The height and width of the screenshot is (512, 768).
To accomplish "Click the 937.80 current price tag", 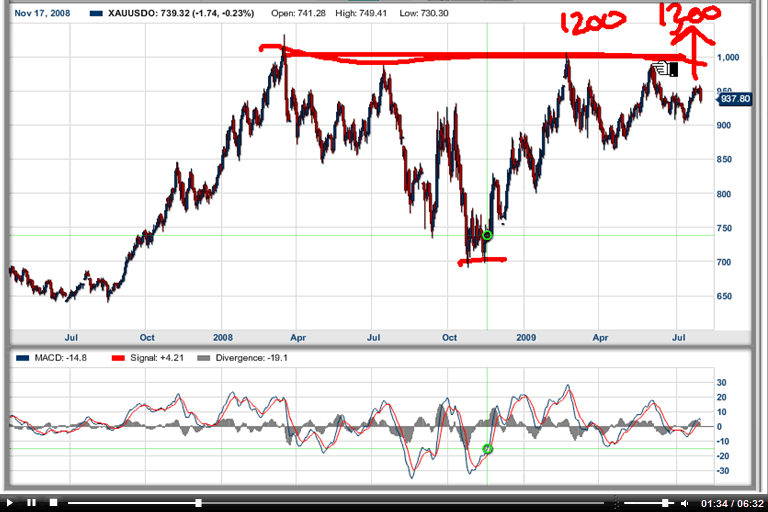I will [734, 99].
